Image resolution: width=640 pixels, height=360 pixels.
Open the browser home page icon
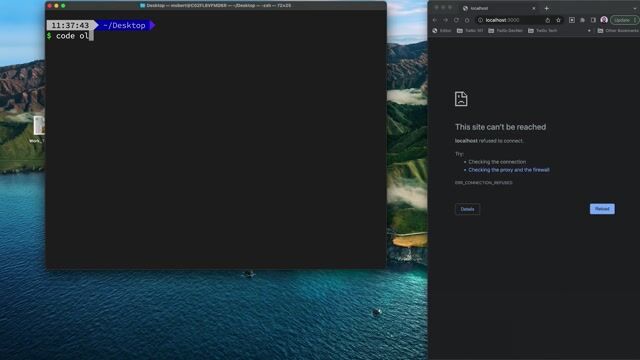[467, 20]
